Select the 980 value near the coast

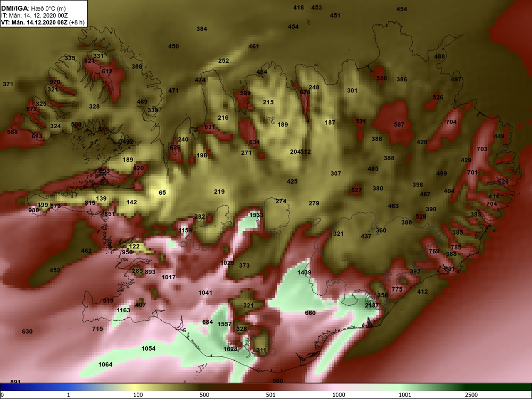(x=34, y=210)
